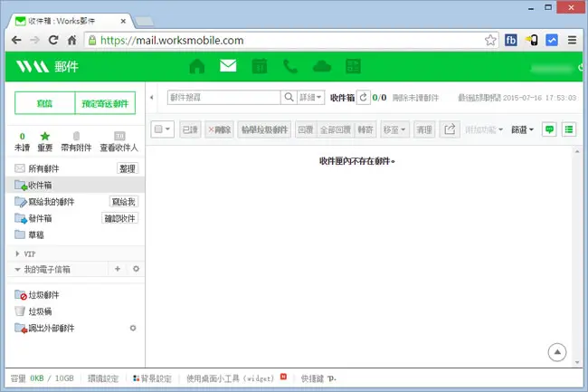The image size is (588, 392).
Task: Click the scroll-to-top circle arrow
Action: 557,352
